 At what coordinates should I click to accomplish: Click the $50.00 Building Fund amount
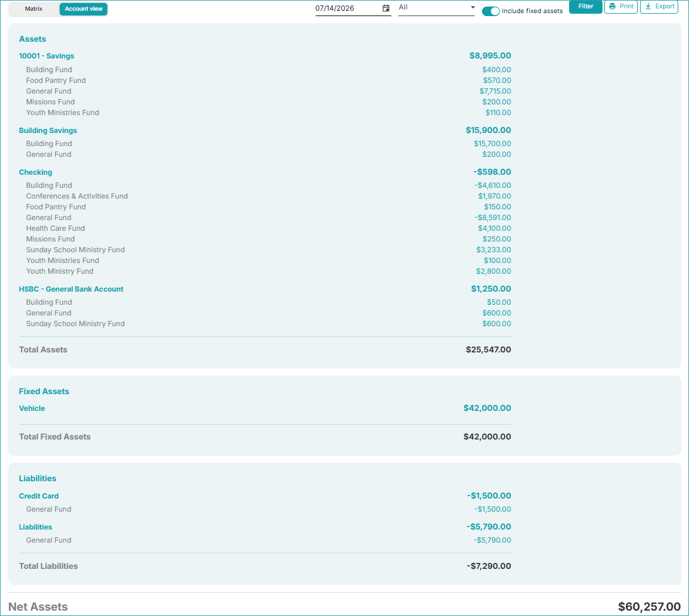tap(499, 302)
